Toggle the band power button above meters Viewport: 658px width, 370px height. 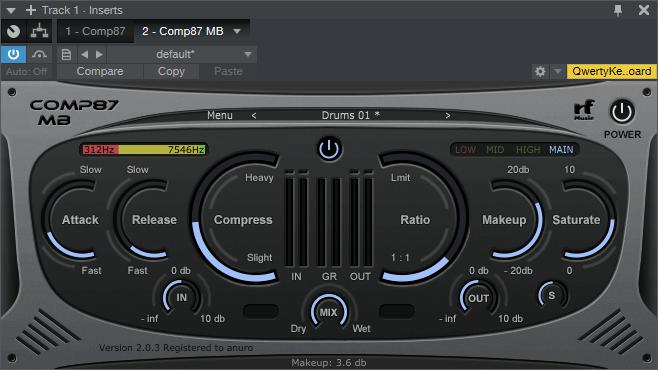(329, 149)
